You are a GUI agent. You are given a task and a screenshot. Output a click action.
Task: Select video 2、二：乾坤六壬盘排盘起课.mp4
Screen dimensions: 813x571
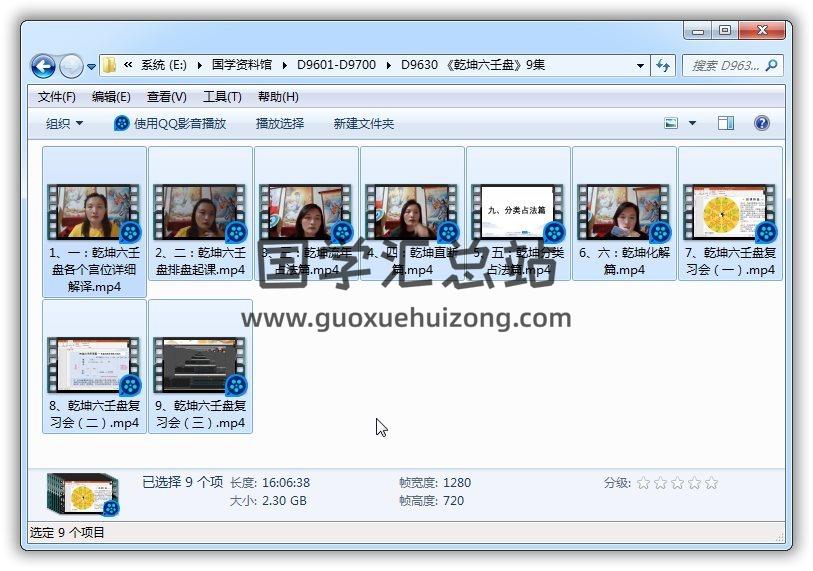[x=201, y=214]
